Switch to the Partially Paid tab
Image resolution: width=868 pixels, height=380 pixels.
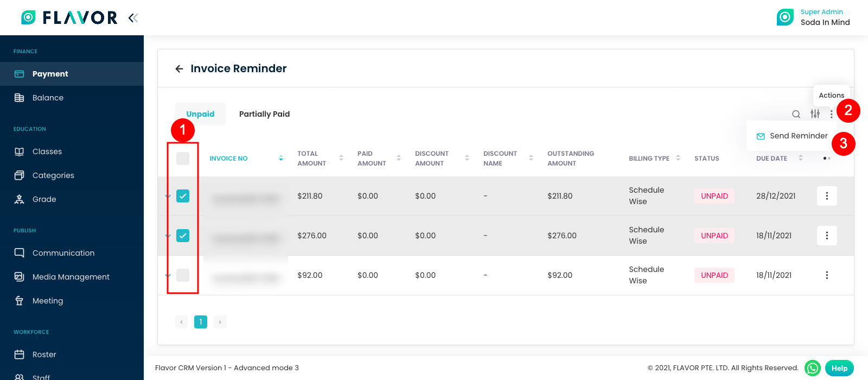point(264,114)
